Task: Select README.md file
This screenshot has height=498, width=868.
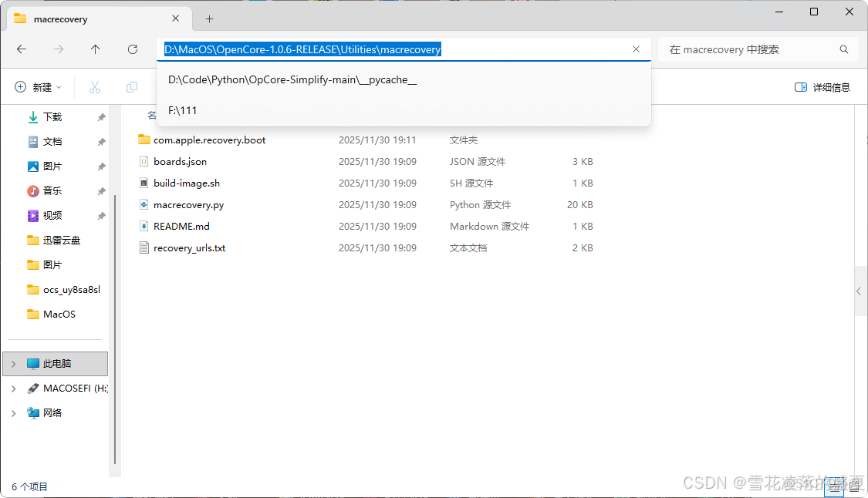Action: (181, 227)
